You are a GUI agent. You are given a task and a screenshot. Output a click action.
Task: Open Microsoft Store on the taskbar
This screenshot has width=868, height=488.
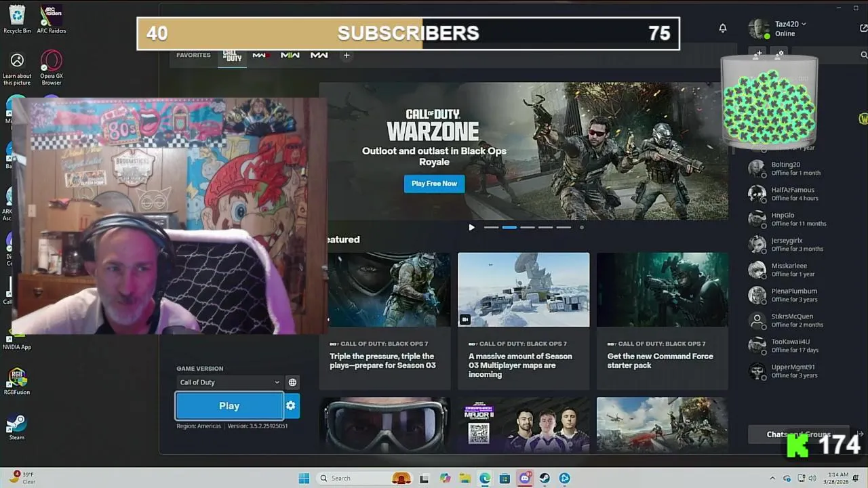505,479
